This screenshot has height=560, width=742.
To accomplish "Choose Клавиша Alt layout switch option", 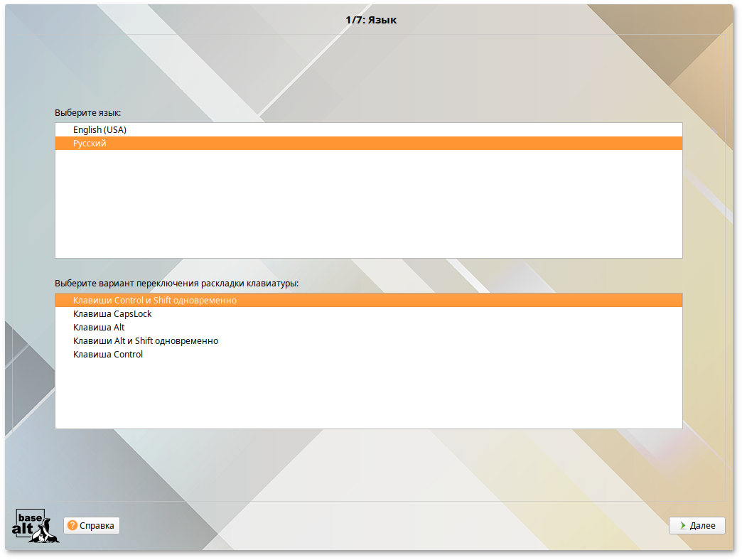I will coord(99,328).
